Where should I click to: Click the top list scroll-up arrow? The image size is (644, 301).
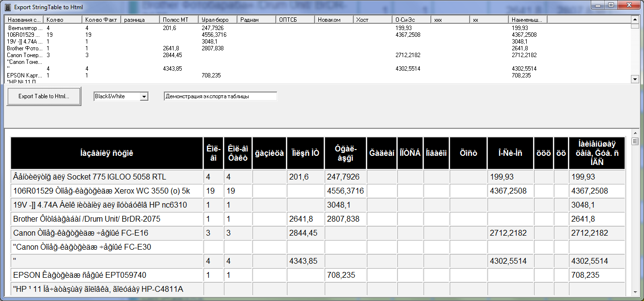(634, 19)
